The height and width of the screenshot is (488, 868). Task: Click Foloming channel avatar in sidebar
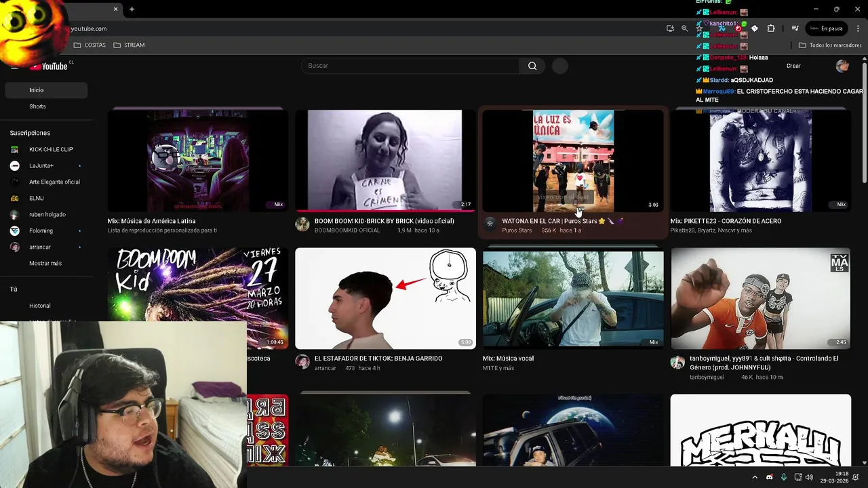[15, 230]
